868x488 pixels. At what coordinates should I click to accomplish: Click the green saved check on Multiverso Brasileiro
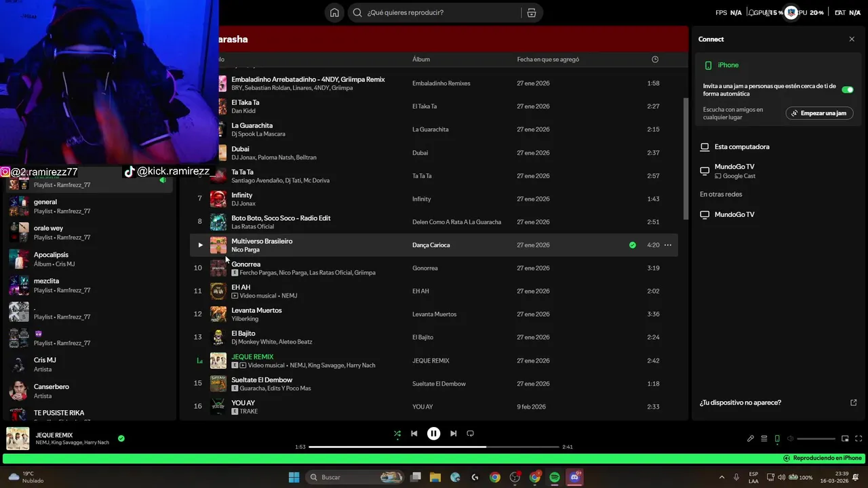click(x=633, y=245)
